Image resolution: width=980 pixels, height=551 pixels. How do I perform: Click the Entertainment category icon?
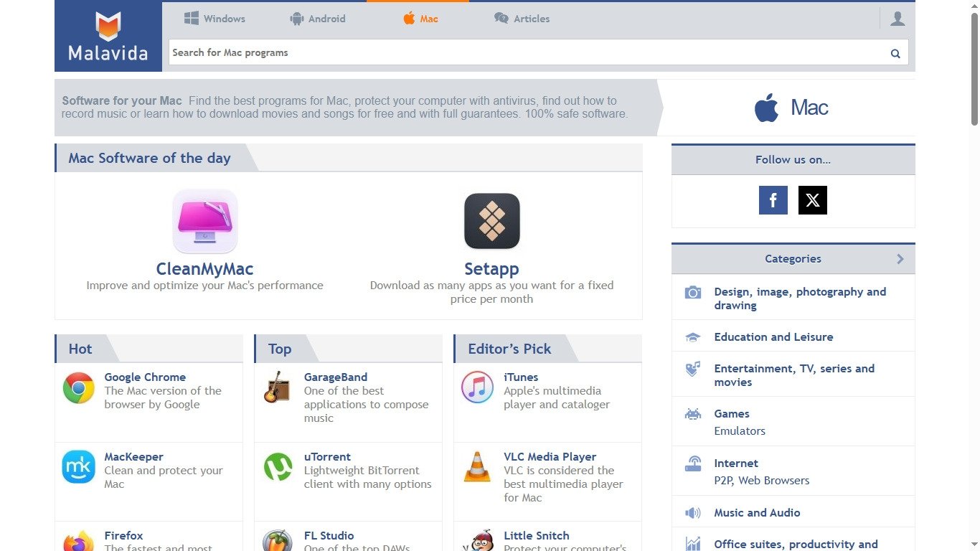pos(692,369)
